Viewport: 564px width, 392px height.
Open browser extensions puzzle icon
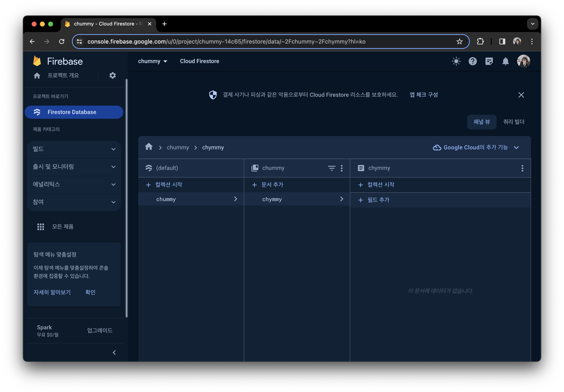(480, 42)
